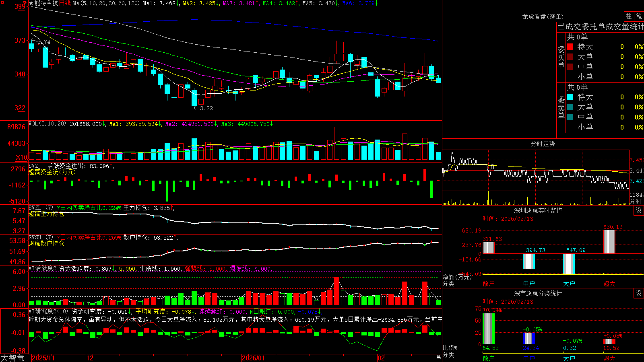
Task: Click the AI研究度2(10) indicator label
Action: 48,311
